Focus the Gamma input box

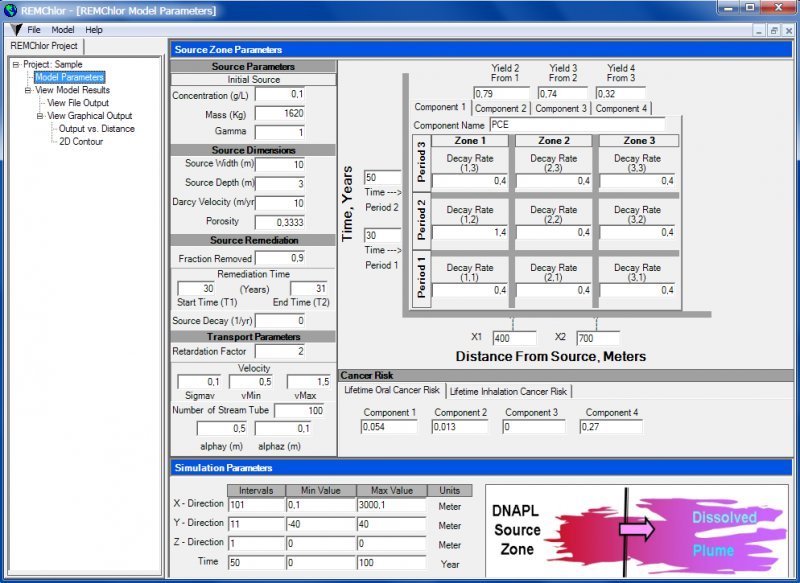280,132
